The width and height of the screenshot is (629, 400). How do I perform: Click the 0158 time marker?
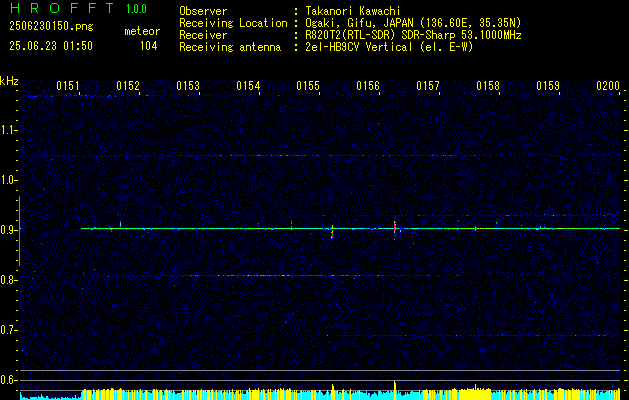pos(488,86)
